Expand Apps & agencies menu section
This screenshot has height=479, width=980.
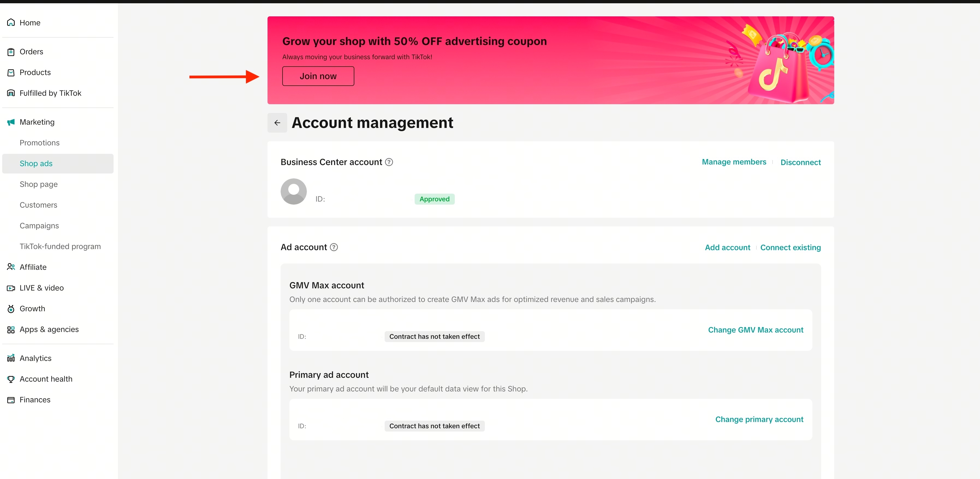pyautogui.click(x=58, y=330)
